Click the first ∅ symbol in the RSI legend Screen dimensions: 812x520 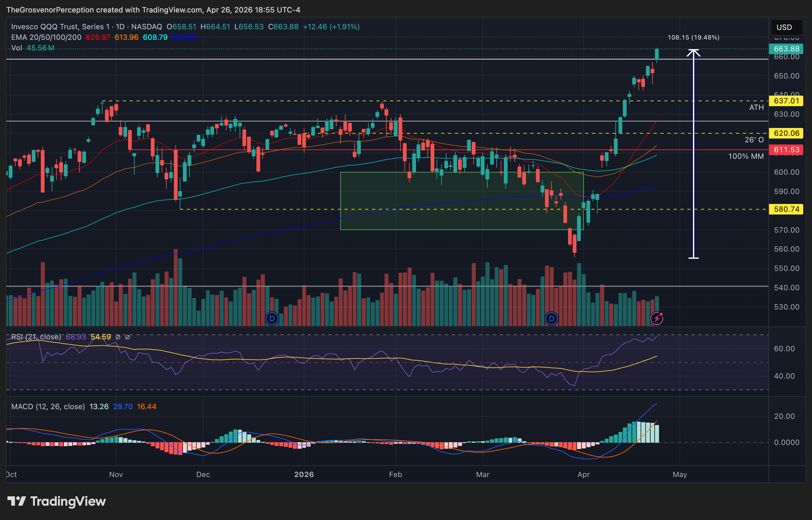(118, 337)
